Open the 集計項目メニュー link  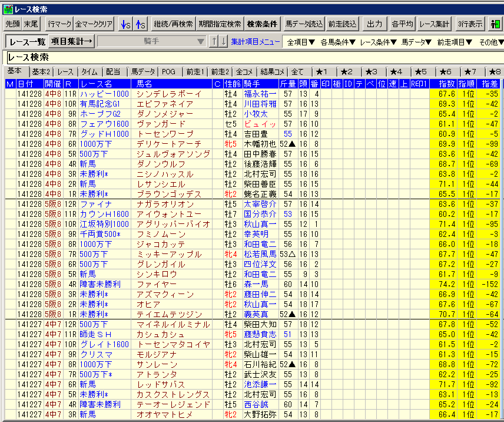(x=255, y=42)
